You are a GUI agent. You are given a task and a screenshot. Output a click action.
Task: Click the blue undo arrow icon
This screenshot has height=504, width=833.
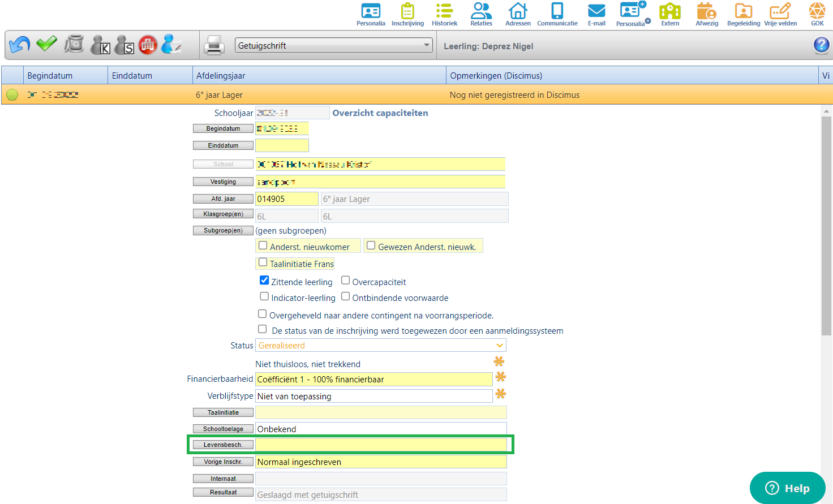[x=20, y=45]
